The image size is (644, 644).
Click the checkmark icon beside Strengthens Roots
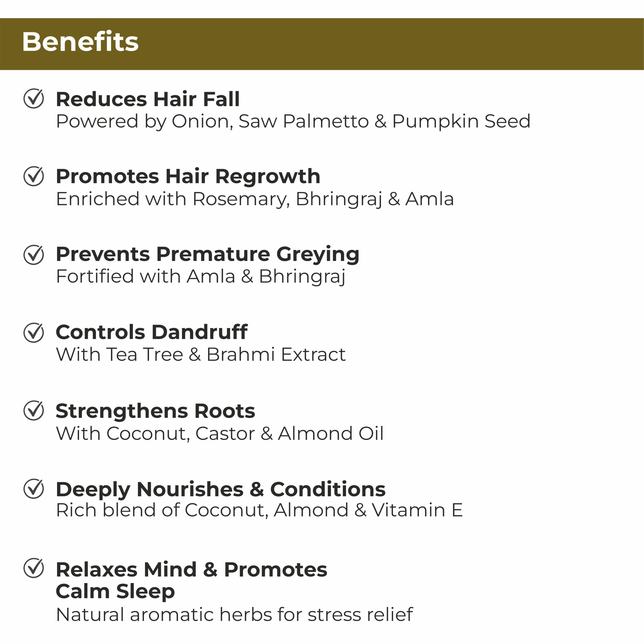click(x=34, y=410)
